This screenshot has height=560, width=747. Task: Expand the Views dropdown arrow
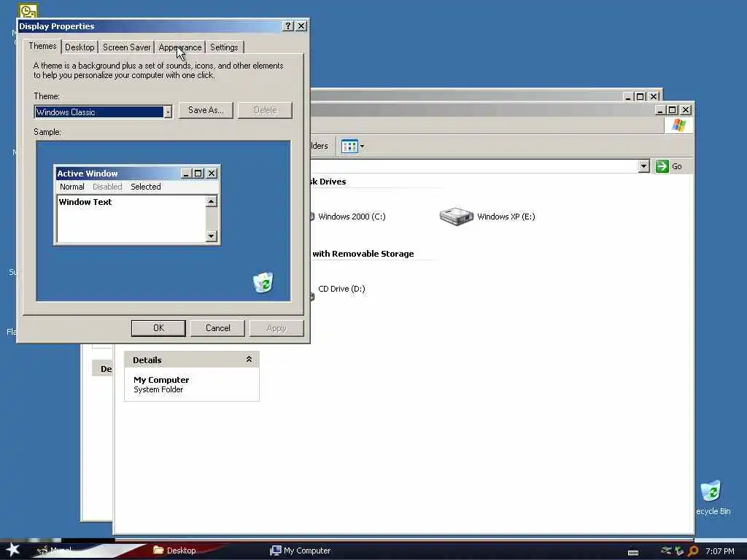tap(362, 146)
